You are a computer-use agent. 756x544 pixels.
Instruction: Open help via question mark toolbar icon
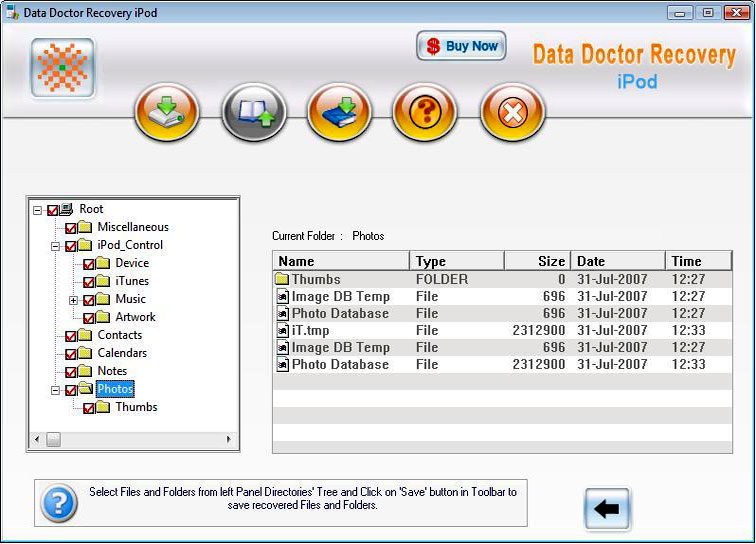pos(425,112)
